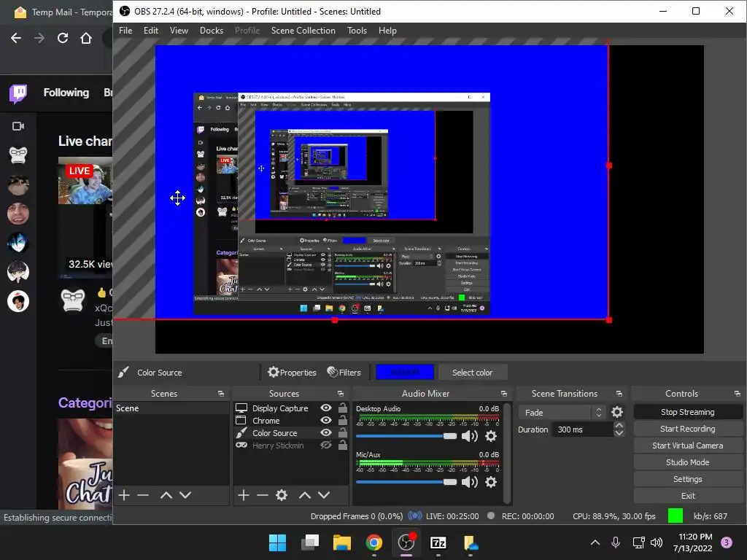Open the Tools menu
Image resolution: width=747 pixels, height=560 pixels.
click(357, 31)
